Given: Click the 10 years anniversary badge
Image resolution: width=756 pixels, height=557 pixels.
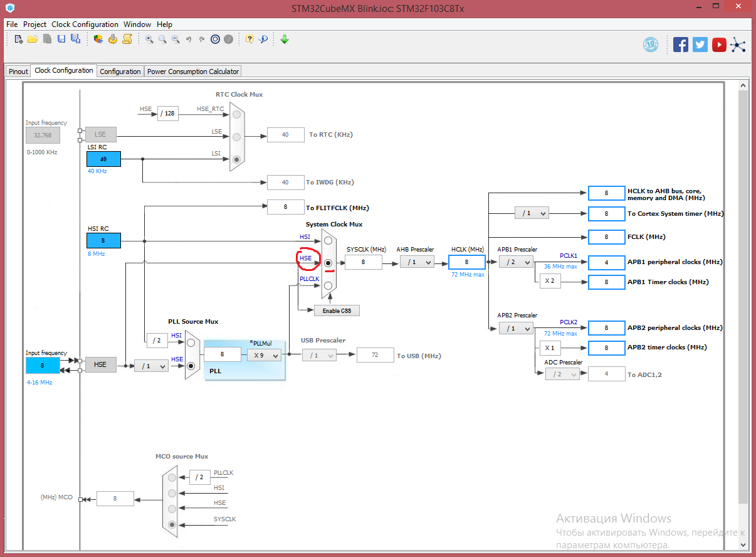Looking at the screenshot, I should click(x=651, y=45).
